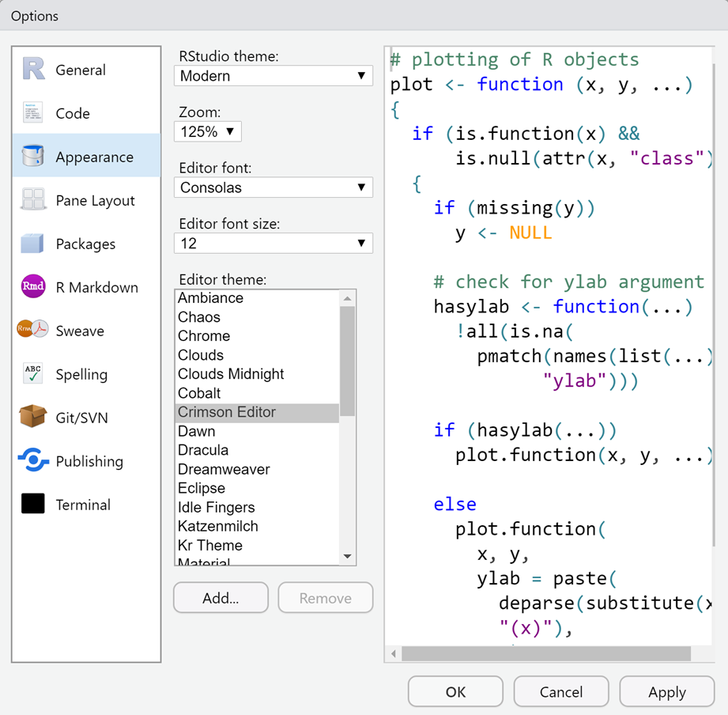728x715 pixels.
Task: Click the theme list scroll-up arrow
Action: pos(347,298)
